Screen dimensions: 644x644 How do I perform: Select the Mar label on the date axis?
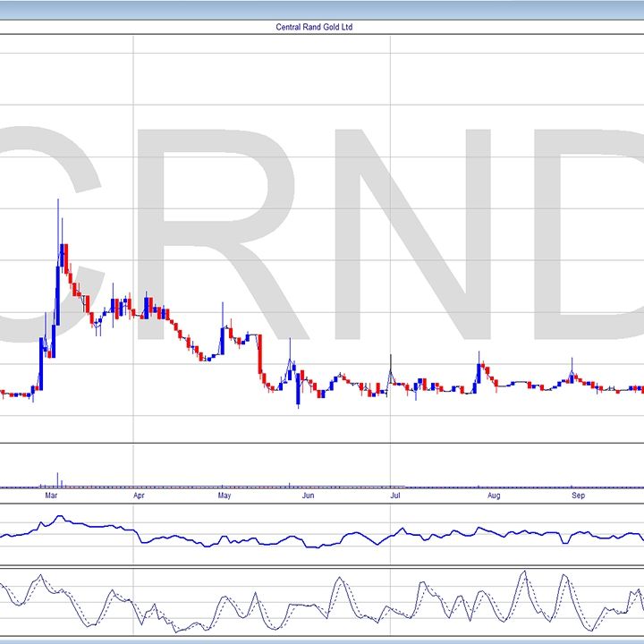click(53, 495)
